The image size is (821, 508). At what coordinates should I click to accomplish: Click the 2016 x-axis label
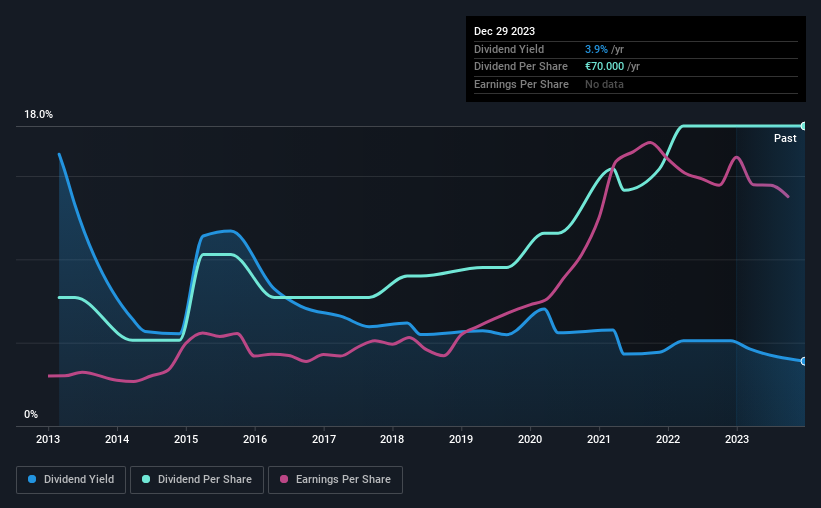coord(255,439)
